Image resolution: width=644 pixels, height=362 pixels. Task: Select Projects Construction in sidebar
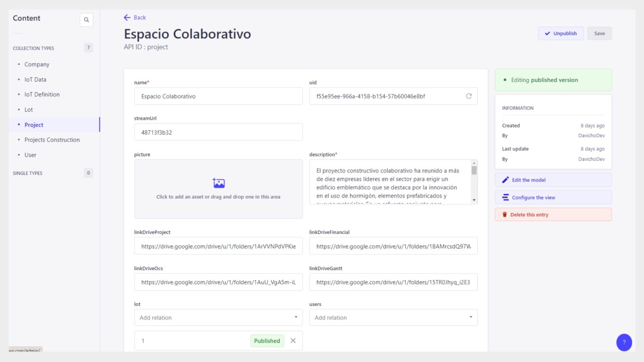point(52,140)
